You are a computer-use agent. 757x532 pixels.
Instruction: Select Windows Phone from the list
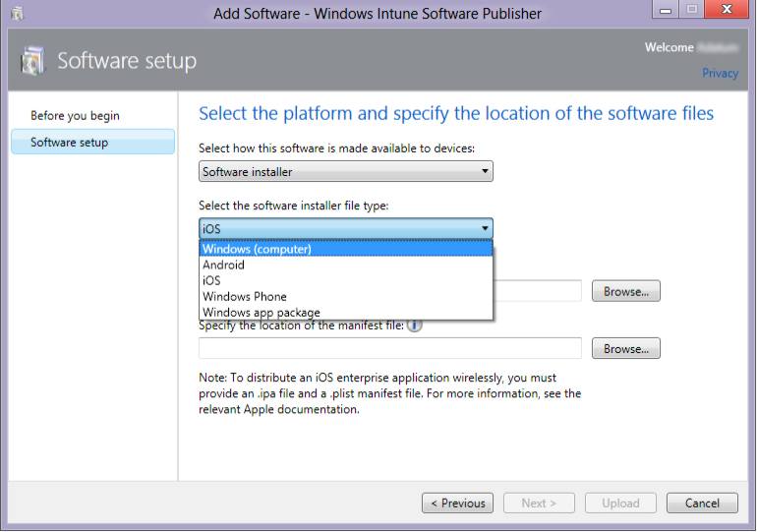click(346, 296)
